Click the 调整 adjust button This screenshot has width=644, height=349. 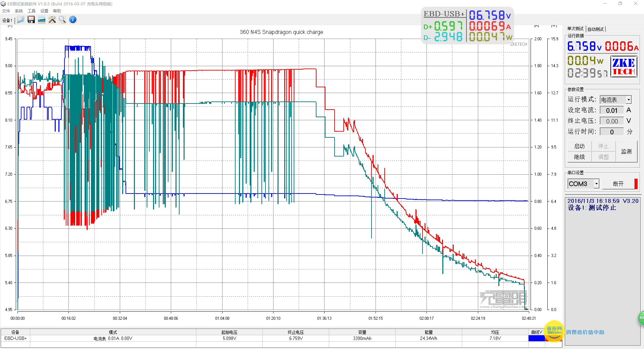coord(603,157)
